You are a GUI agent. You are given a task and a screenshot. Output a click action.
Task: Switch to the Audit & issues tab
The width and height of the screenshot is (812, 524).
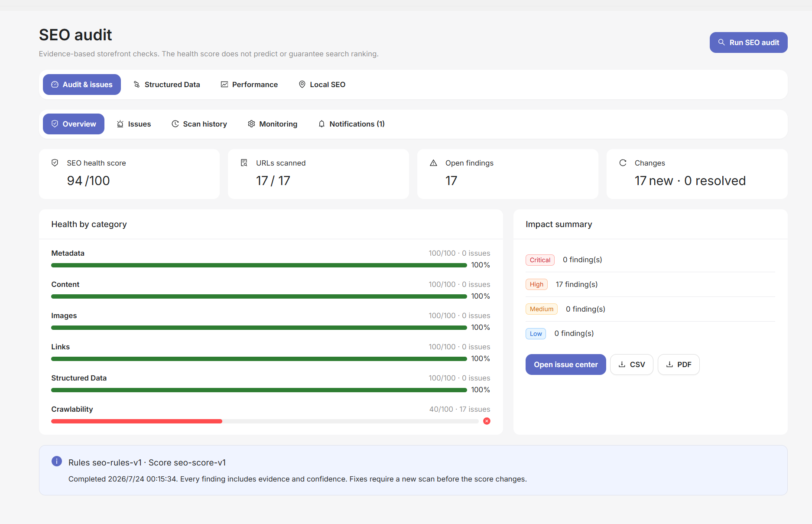(x=82, y=85)
